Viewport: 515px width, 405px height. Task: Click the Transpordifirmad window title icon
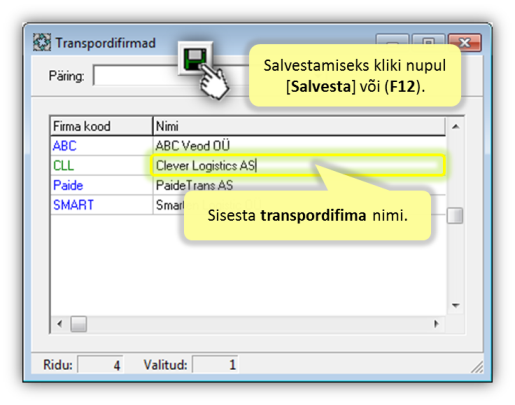pos(42,42)
